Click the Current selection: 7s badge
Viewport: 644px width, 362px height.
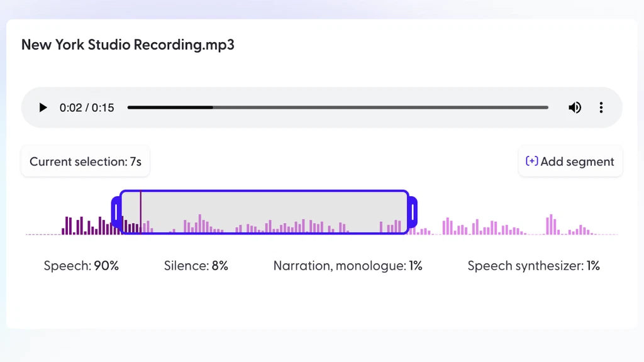tap(86, 162)
